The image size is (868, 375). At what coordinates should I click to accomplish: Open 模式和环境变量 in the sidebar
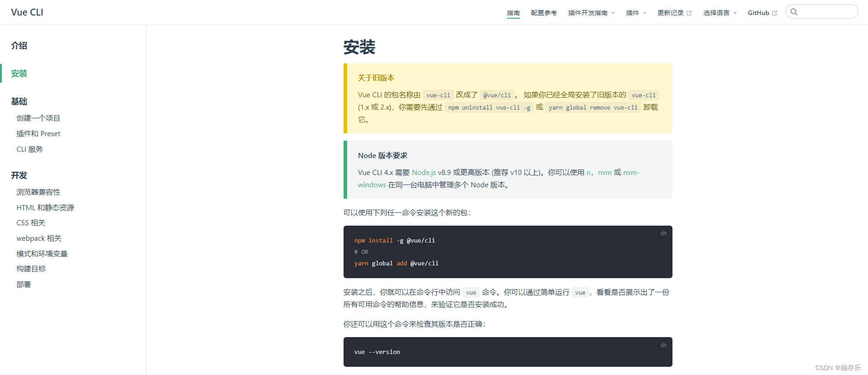pyautogui.click(x=42, y=254)
